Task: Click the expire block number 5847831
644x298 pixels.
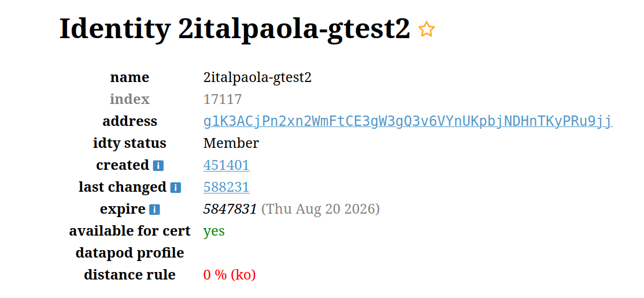Action: coord(230,209)
